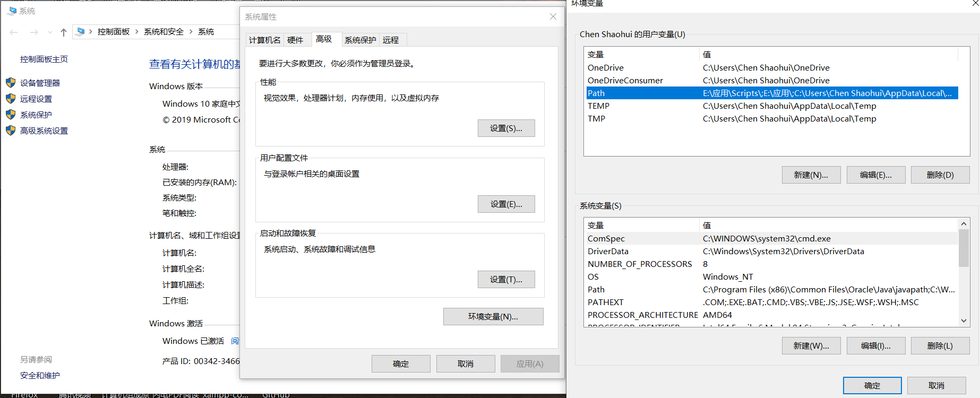Select ComSpec system variable row
This screenshot has width=980, height=398.
(772, 238)
